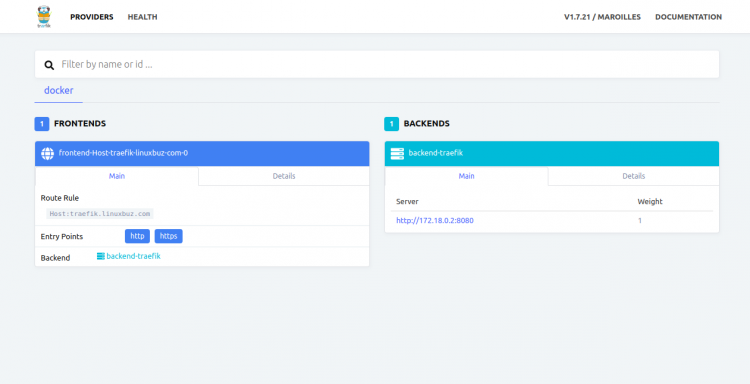Click the search magnifier icon
The height and width of the screenshot is (384, 750).
pyautogui.click(x=49, y=65)
